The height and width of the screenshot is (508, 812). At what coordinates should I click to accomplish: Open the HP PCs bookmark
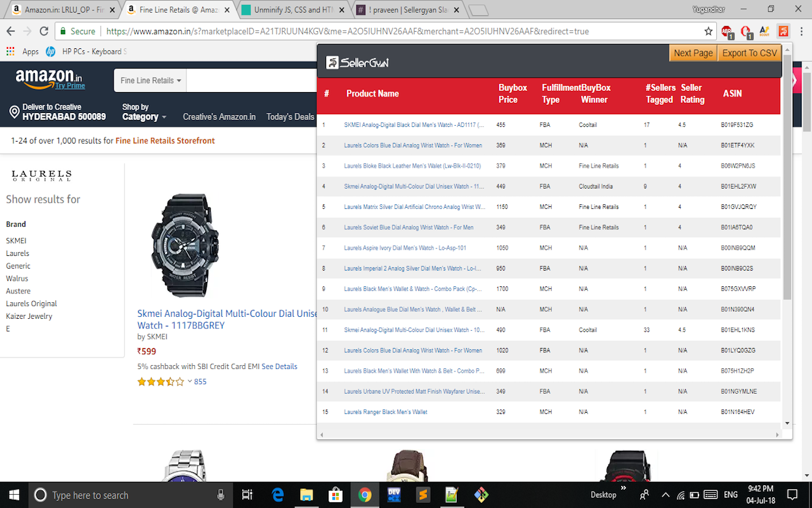click(x=86, y=51)
